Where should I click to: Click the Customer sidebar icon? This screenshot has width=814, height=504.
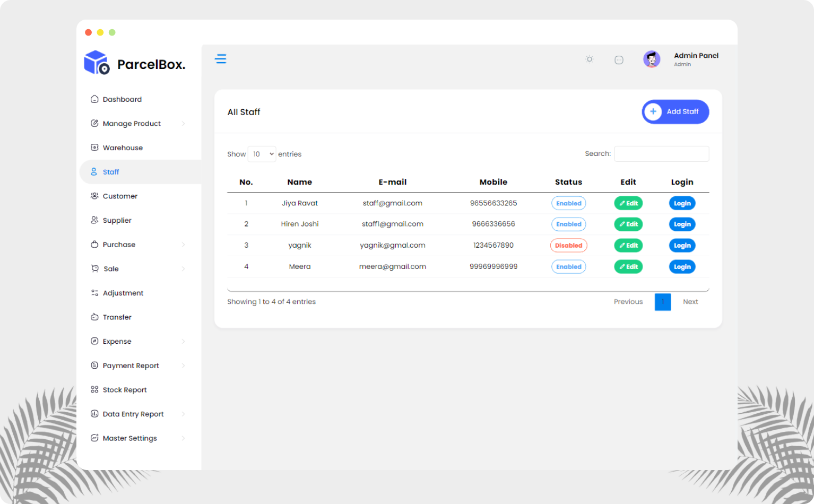pyautogui.click(x=94, y=196)
